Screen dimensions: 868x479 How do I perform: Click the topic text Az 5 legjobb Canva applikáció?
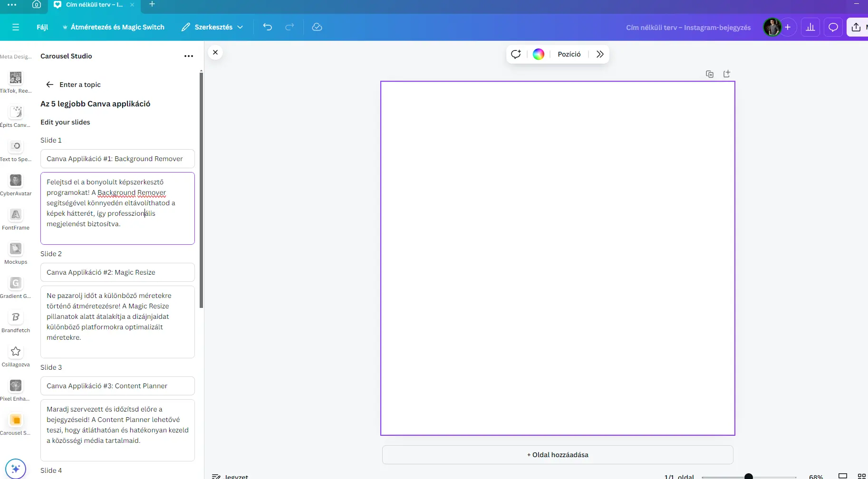tap(95, 104)
